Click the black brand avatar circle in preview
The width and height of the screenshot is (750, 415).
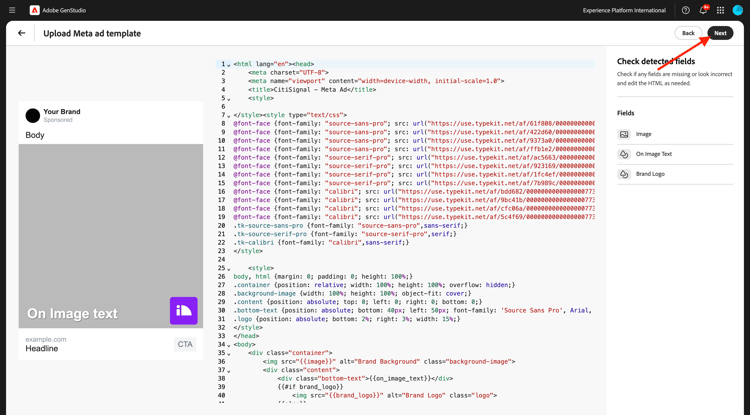[33, 115]
